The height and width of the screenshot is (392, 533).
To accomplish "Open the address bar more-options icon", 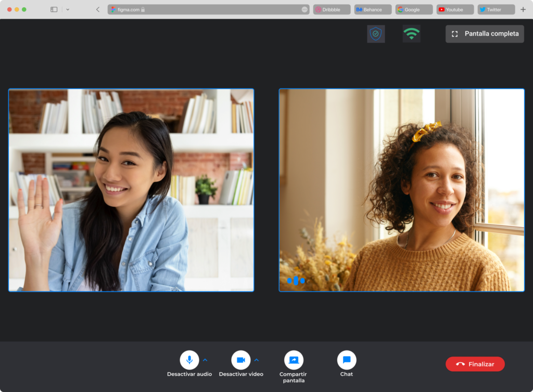I will (x=304, y=9).
